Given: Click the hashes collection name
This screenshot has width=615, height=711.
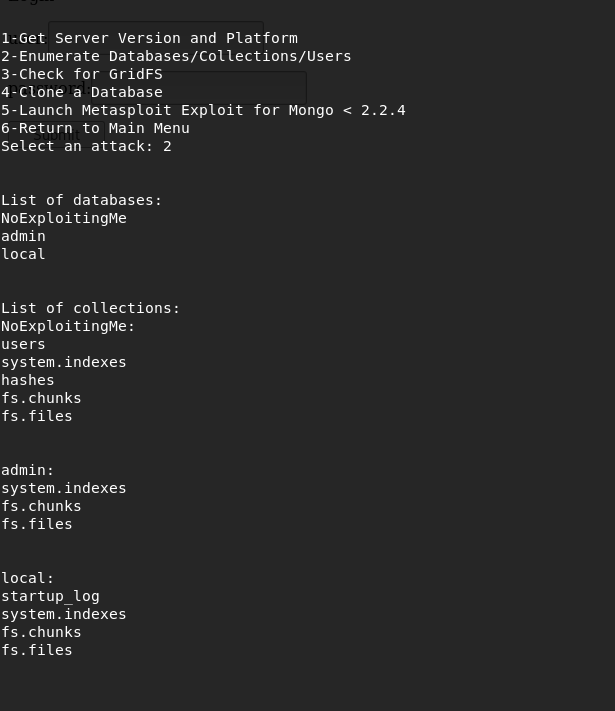Looking at the screenshot, I should pos(28,380).
